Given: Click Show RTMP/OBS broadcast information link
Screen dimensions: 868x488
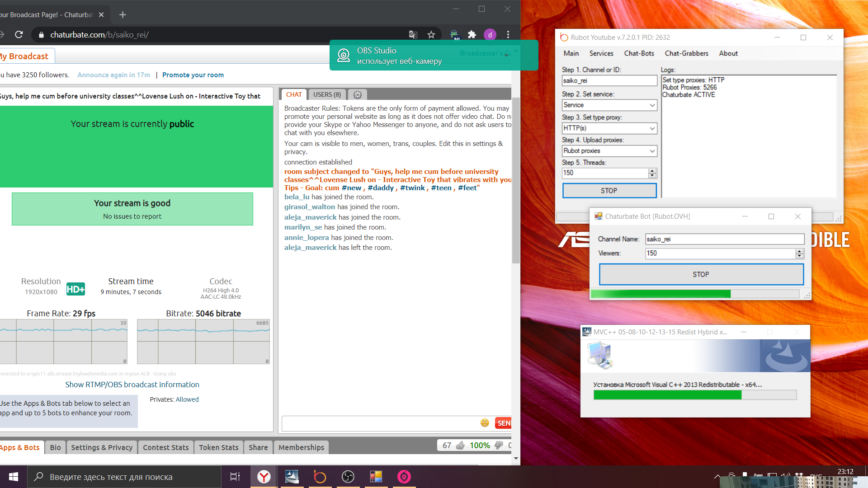Looking at the screenshot, I should point(132,385).
